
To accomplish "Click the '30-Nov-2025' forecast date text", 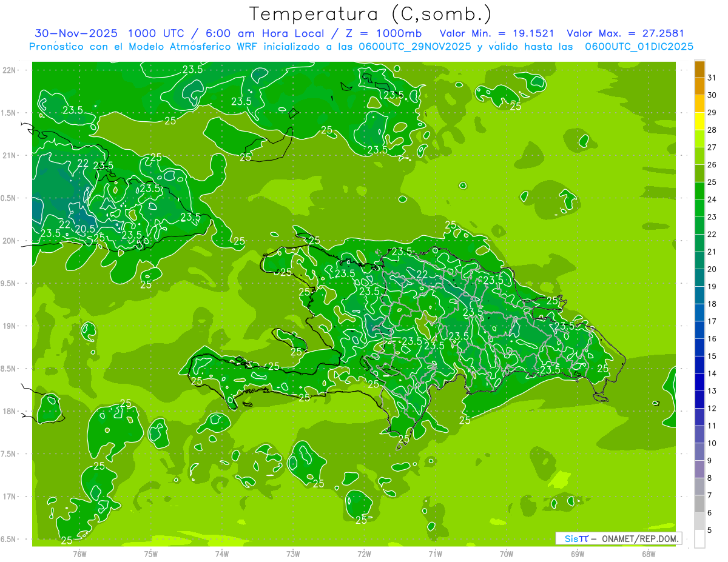I will coord(76,33).
